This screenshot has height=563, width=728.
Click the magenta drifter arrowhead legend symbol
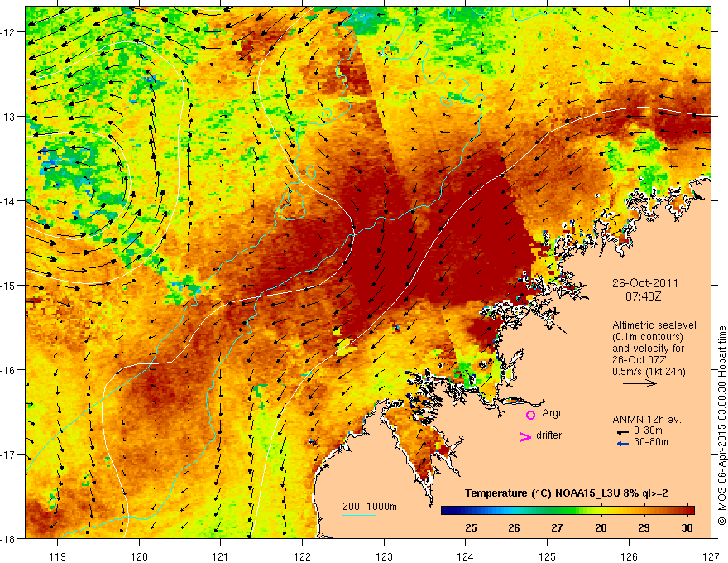[x=524, y=436]
